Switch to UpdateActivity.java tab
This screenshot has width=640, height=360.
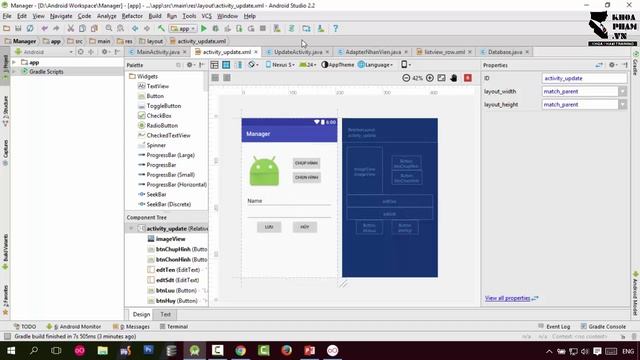click(298, 52)
